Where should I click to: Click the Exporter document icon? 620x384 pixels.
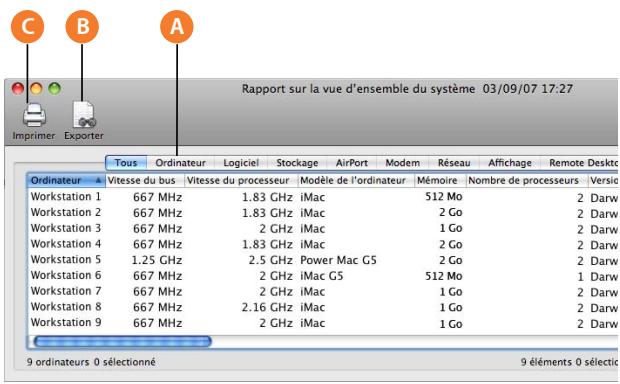(84, 114)
